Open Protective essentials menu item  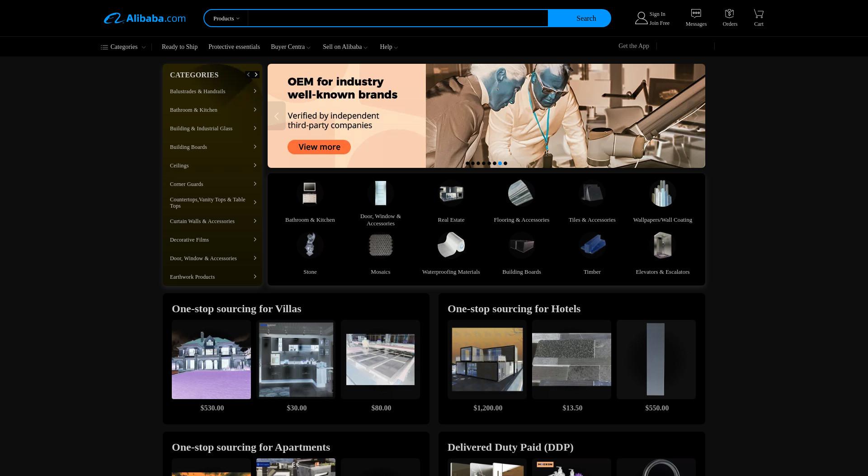tap(234, 47)
